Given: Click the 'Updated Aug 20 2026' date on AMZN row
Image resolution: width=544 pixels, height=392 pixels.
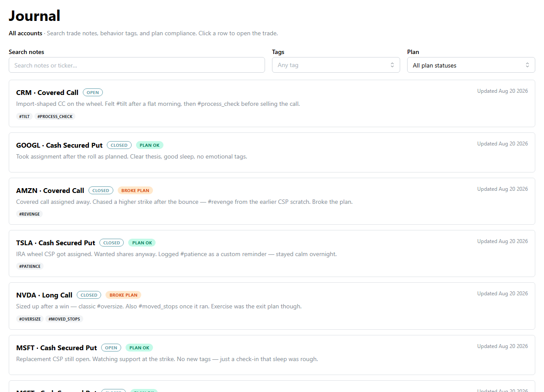Looking at the screenshot, I should click(503, 189).
